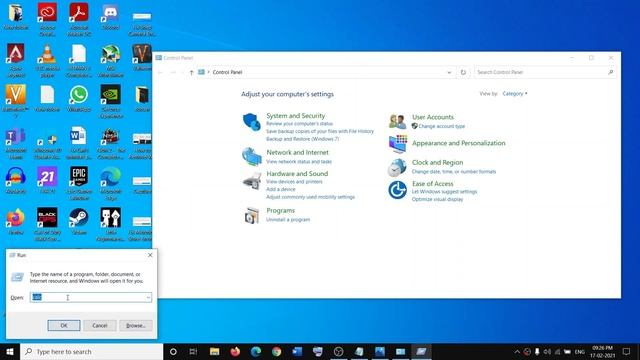The width and height of the screenshot is (640, 360).
Task: Open Backup and Restore (Windows 7) link
Action: pos(302,139)
